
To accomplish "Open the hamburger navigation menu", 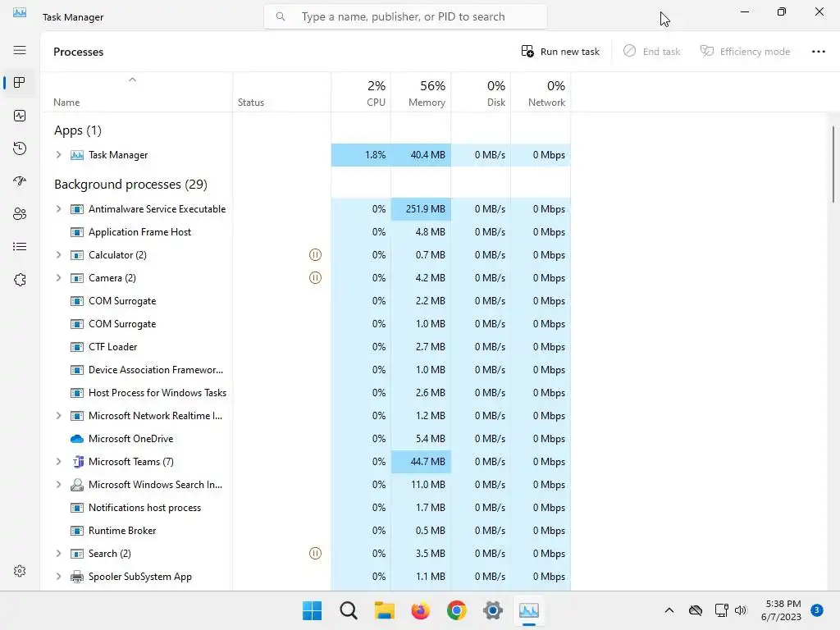I will pos(20,50).
